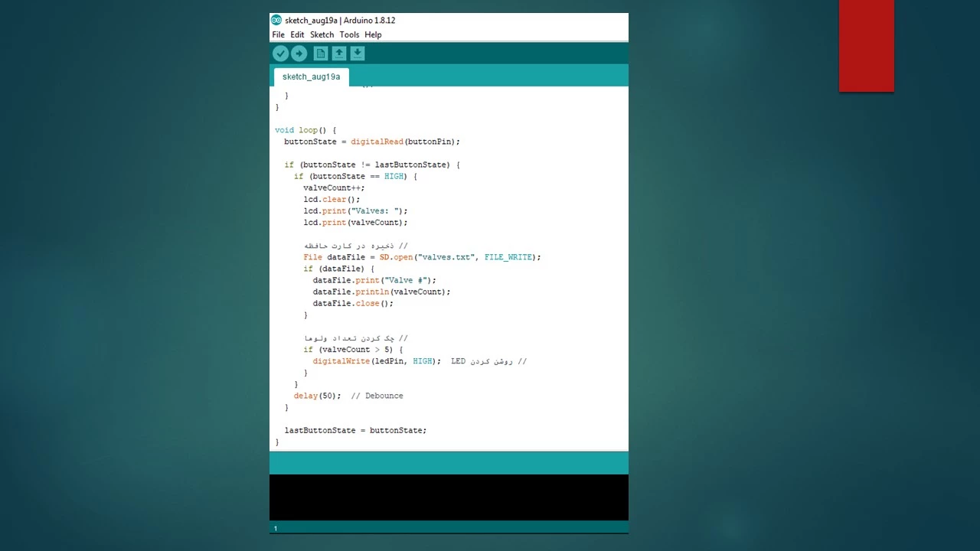Image resolution: width=980 pixels, height=551 pixels.
Task: Click the "valves.txt" string in SD.open line
Action: pyautogui.click(x=447, y=257)
